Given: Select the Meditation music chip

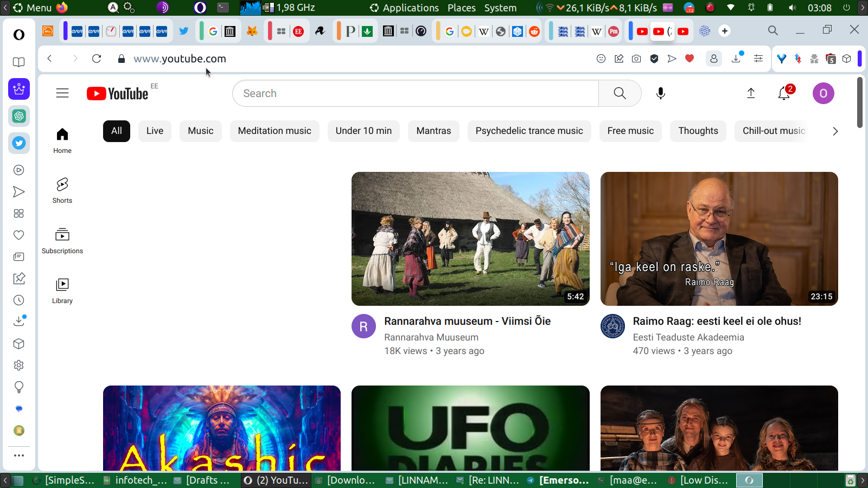Looking at the screenshot, I should [x=275, y=131].
